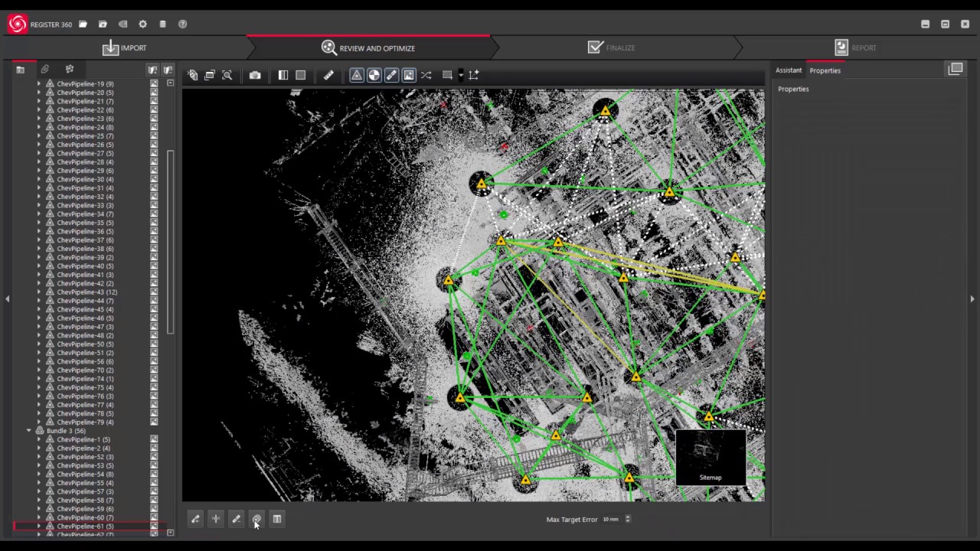Collapse the right side panel arrow

[x=972, y=298]
